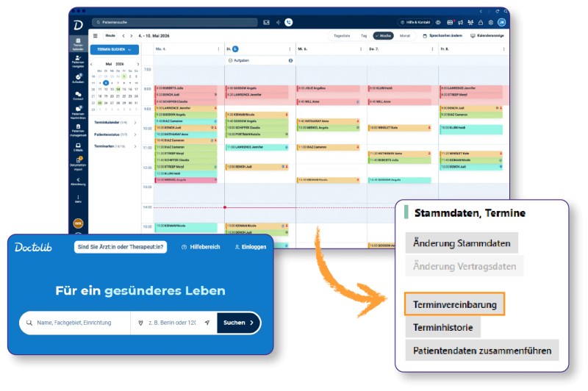Click location field z. B. Berlin
Viewport: 588px width, 391px height.
[x=173, y=323]
